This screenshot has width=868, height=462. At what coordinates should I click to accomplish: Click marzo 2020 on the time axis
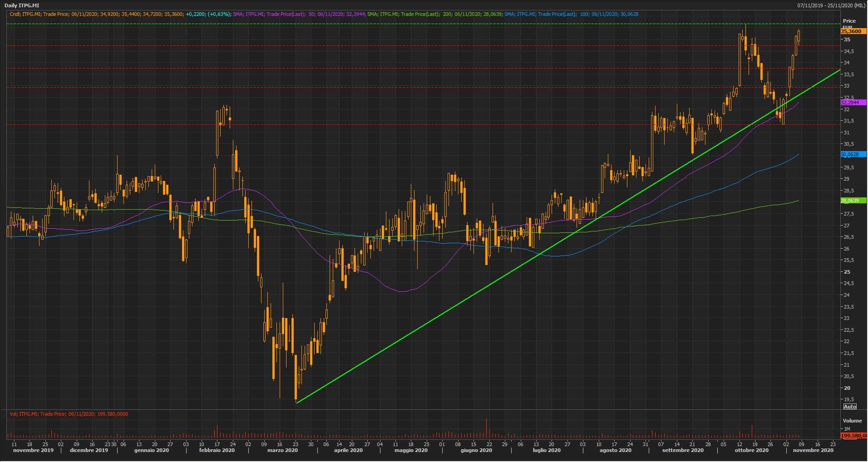(x=282, y=450)
